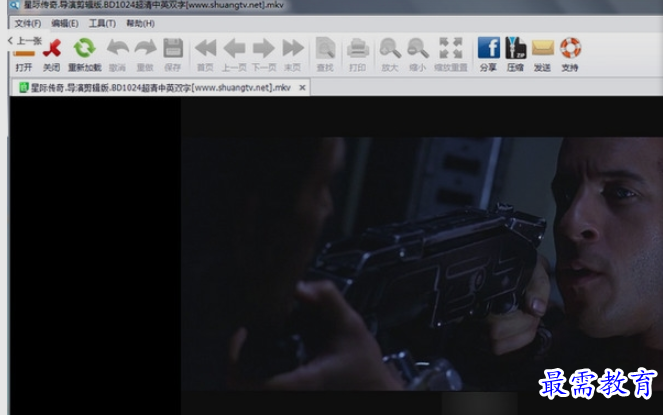Open the Help (帮助) menu
Image resolution: width=663 pixels, height=415 pixels.
(x=140, y=23)
